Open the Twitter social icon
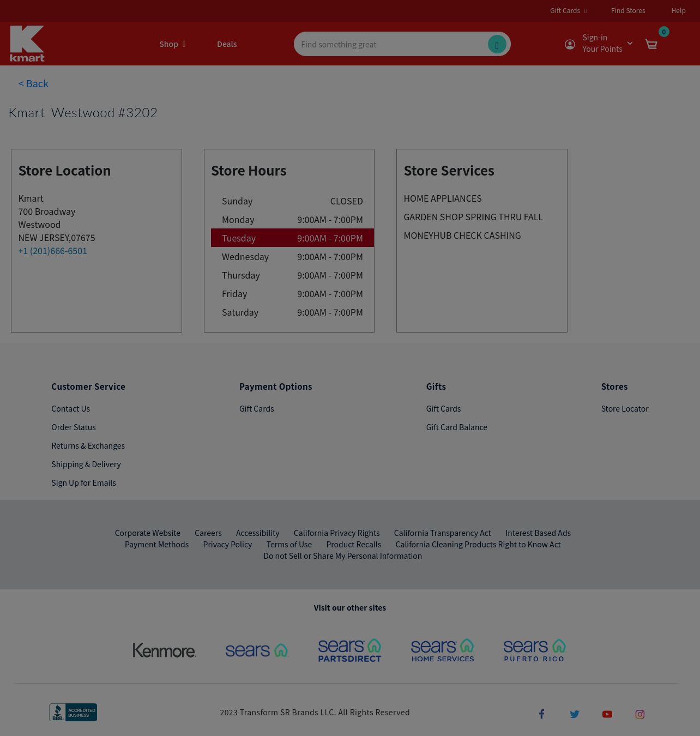 [574, 714]
